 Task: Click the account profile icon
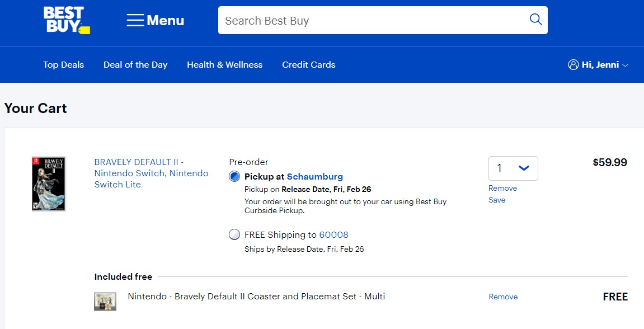click(x=573, y=65)
